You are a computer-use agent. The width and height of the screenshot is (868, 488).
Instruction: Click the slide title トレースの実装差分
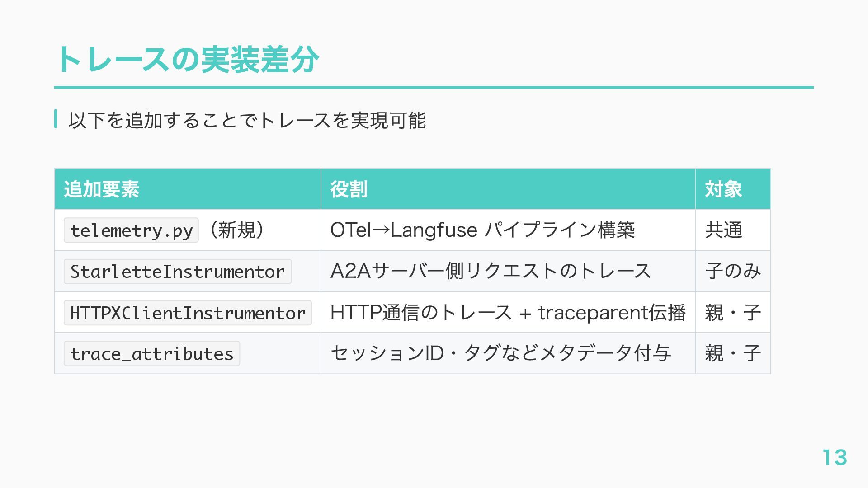tap(187, 60)
